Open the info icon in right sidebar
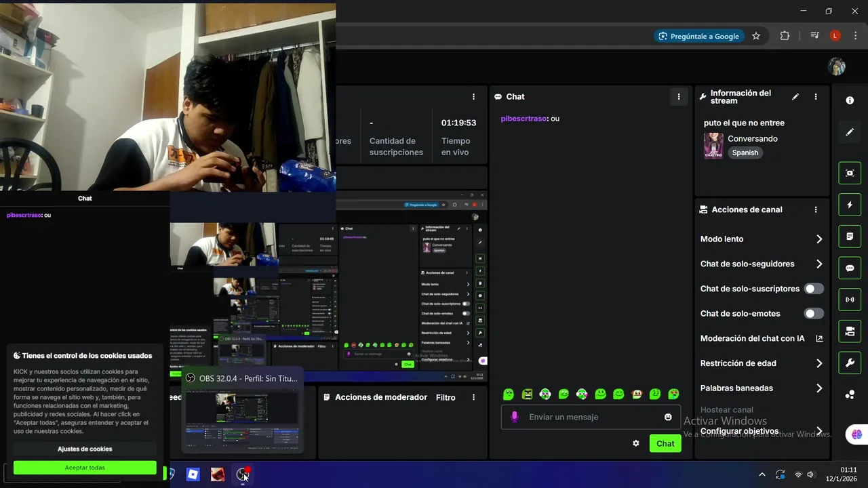868x488 pixels. (850, 100)
